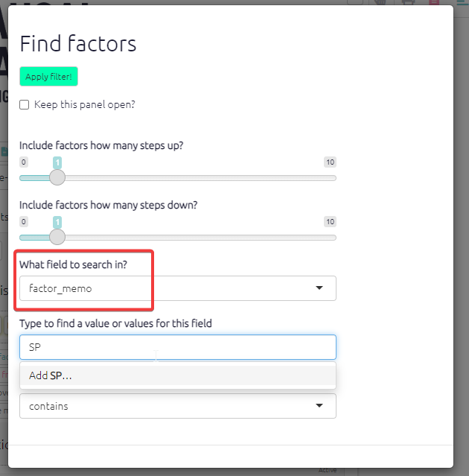This screenshot has width=469, height=476.
Task: Click the teal menu lines icon at top right
Action: point(462,3)
